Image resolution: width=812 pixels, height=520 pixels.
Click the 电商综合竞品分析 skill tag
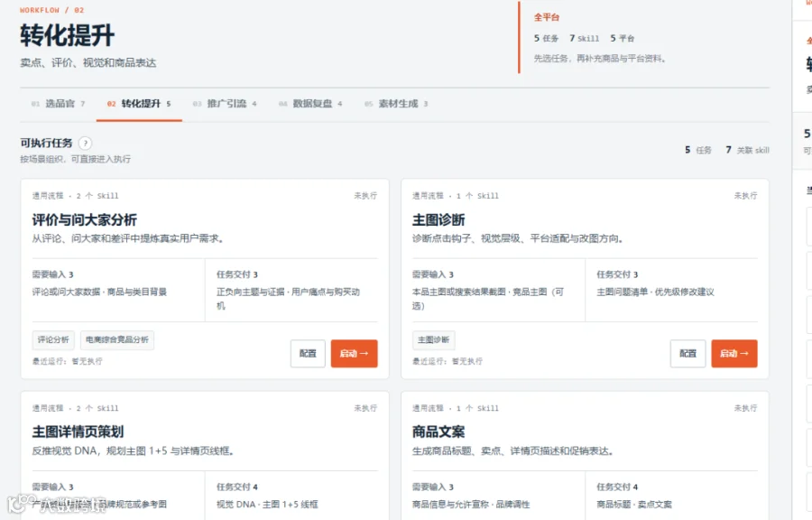coord(117,339)
